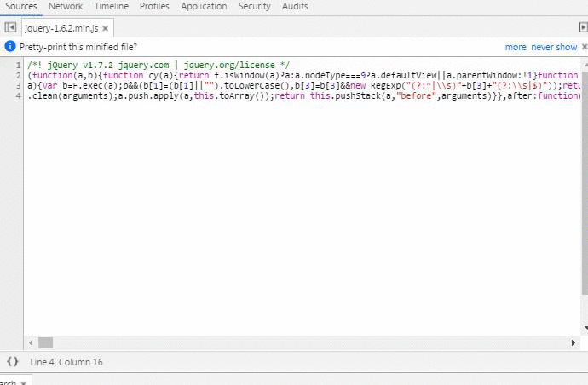Click the blue info icon
Image resolution: width=588 pixels, height=385 pixels.
[x=9, y=47]
